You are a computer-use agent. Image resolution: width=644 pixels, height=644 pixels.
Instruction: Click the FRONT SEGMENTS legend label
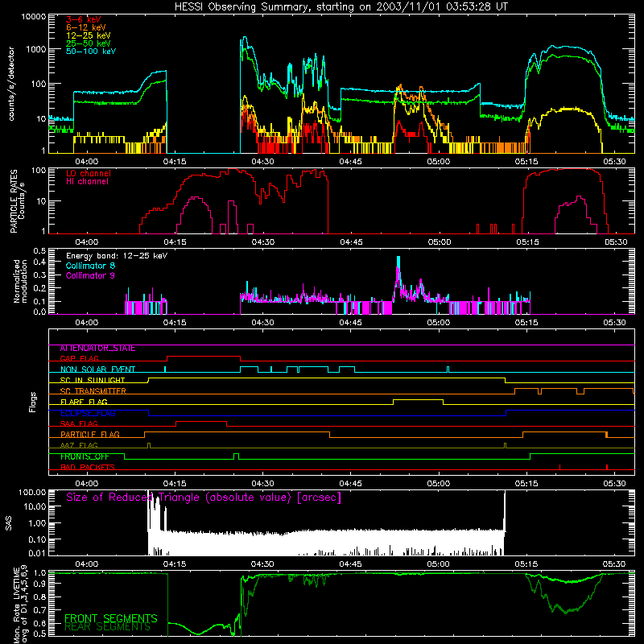point(111,618)
